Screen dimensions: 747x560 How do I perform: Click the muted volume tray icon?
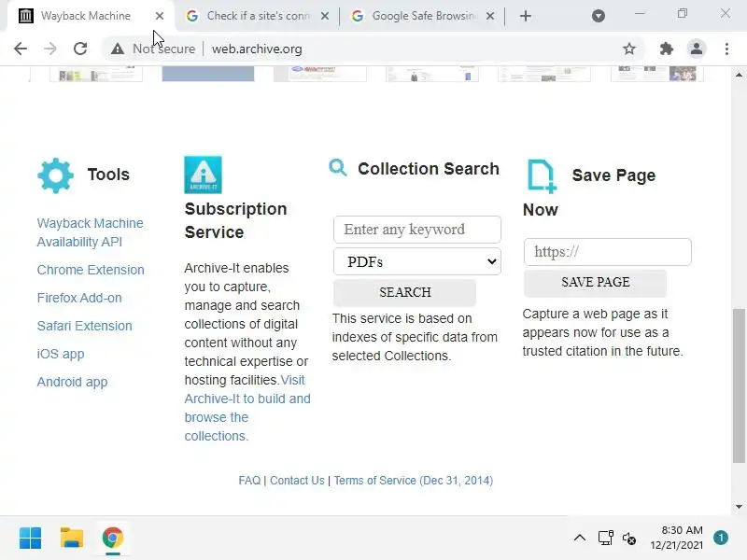(628, 539)
